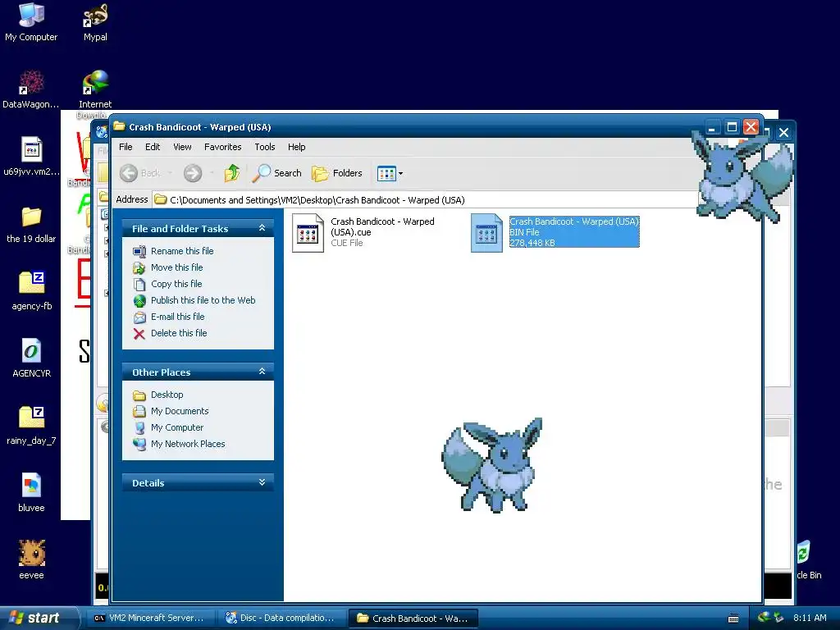The image size is (840, 630).
Task: Click the AGENCYR font file icon
Action: [32, 351]
